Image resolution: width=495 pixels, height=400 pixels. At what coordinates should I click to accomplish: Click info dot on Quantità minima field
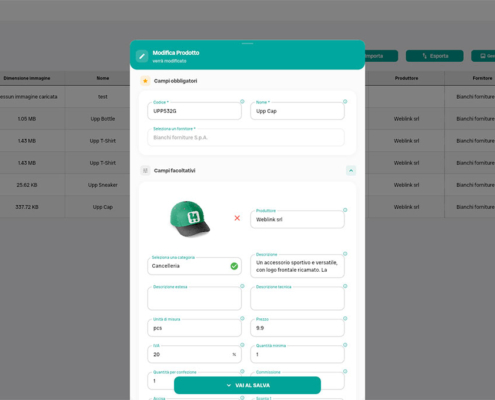click(345, 345)
